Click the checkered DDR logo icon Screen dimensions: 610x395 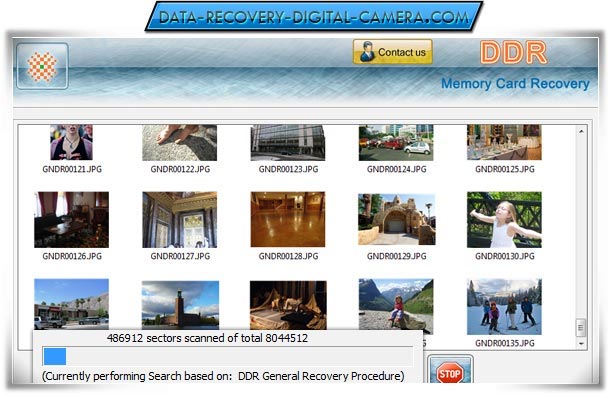(x=42, y=66)
